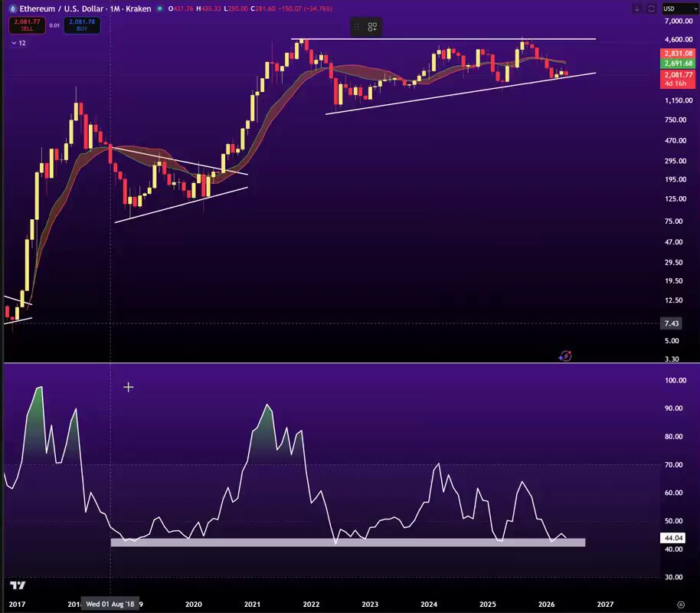Viewport: 700px width, 613px height.
Task: Click the green 2,691.68 price label
Action: coord(678,64)
